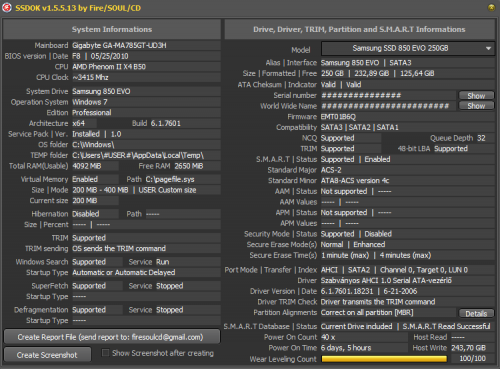Click Startup Type Automatic or Automatic Delayed

(x=124, y=273)
